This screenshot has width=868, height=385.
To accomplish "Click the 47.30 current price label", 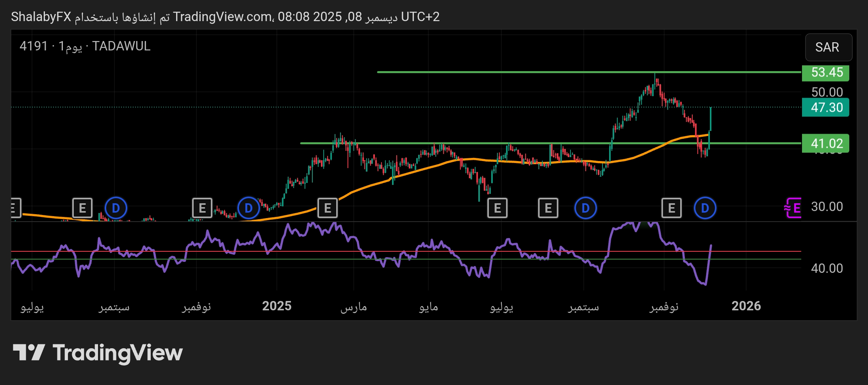I will (825, 107).
